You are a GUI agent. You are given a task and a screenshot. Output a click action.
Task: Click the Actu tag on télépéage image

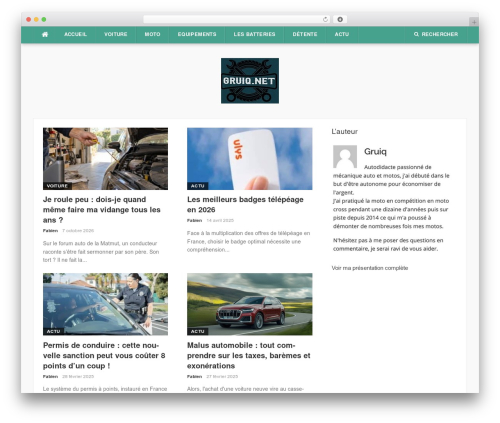pyautogui.click(x=198, y=186)
